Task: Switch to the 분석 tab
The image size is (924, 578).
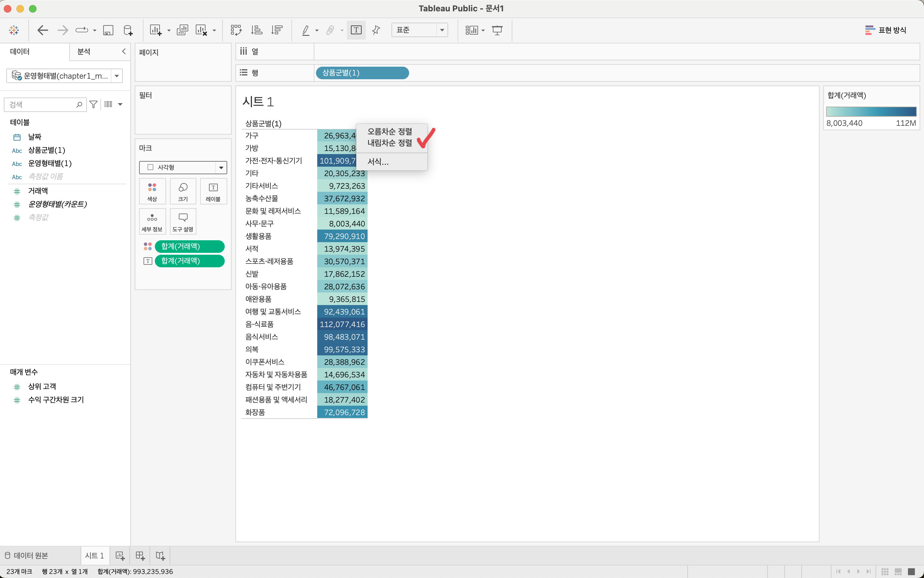Action: 84,52
